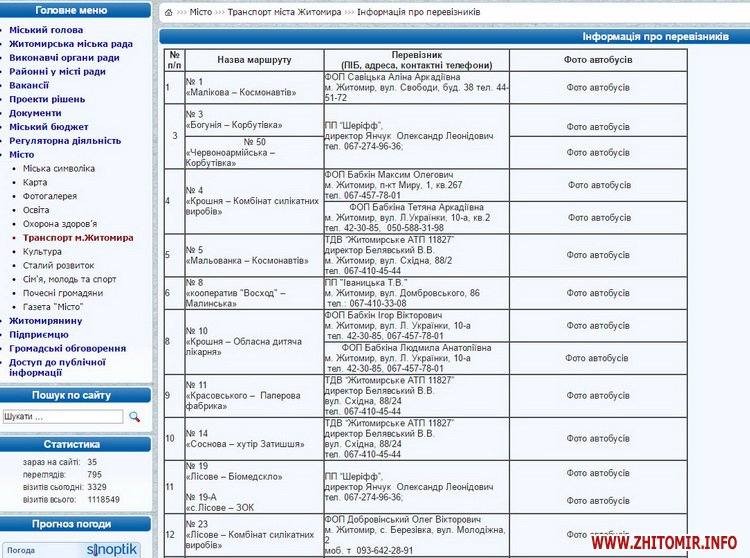Image resolution: width=750 pixels, height=558 pixels.
Task: Select Транспорт м.Житомира in the sidebar
Action: [77, 238]
